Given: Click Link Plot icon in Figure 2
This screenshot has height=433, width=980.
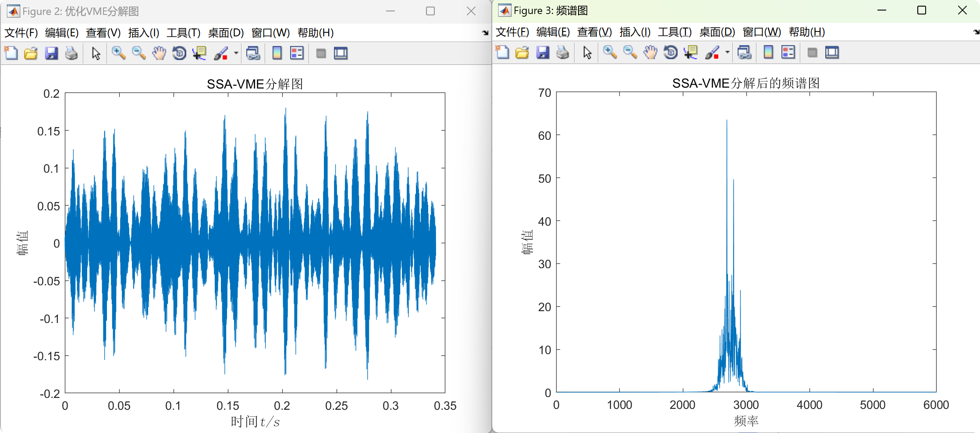Looking at the screenshot, I should click(x=253, y=53).
